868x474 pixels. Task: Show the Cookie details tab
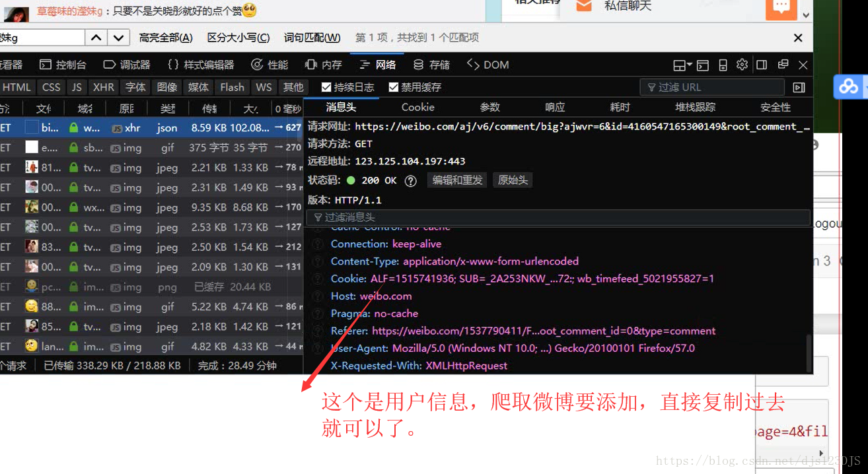(x=418, y=107)
